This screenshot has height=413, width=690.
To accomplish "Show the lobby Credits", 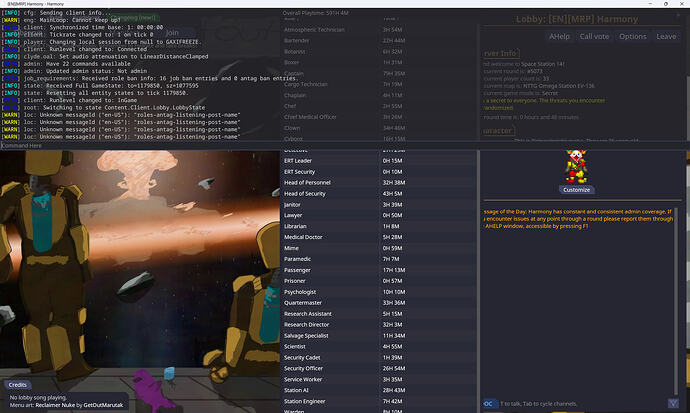I will (x=18, y=385).
